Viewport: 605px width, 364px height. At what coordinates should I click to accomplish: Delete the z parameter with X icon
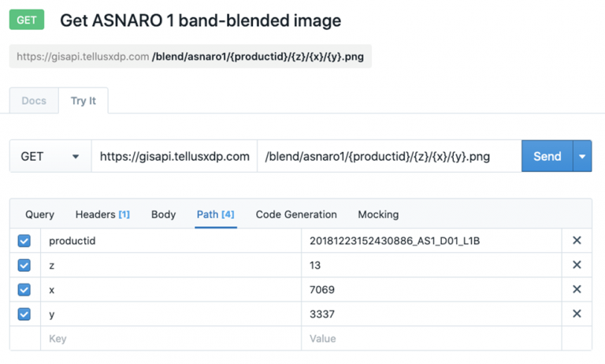577,265
